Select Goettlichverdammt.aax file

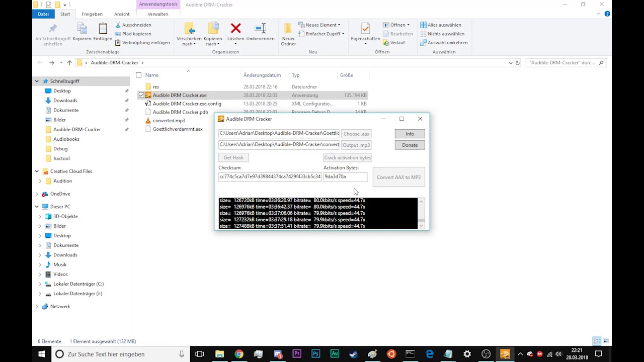178,129
